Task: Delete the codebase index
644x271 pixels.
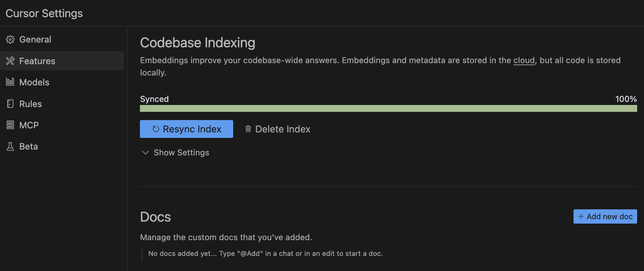Action: [x=277, y=129]
